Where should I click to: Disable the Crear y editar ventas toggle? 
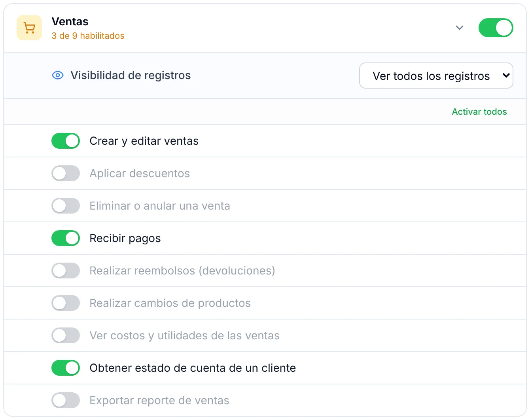click(66, 141)
